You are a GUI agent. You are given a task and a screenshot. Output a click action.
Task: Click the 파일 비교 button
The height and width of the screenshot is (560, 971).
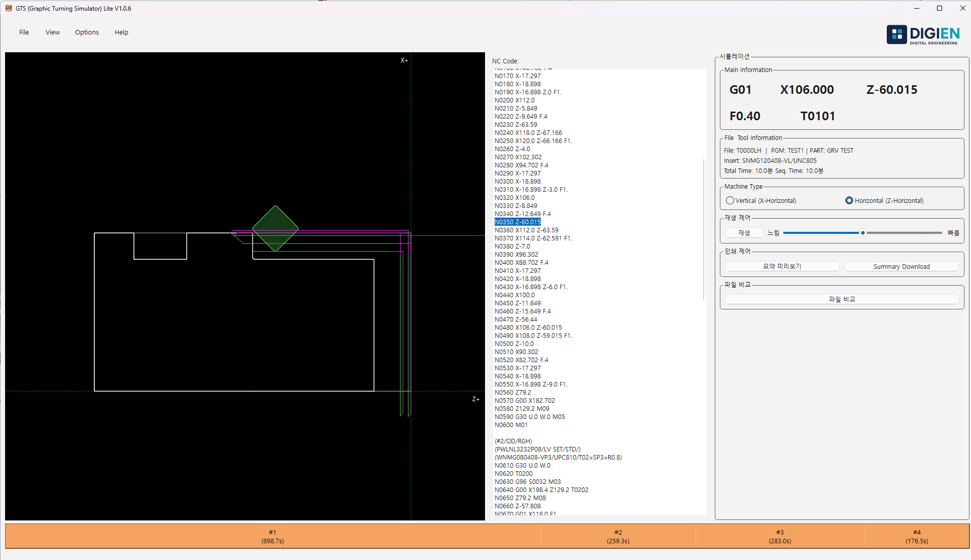point(841,299)
